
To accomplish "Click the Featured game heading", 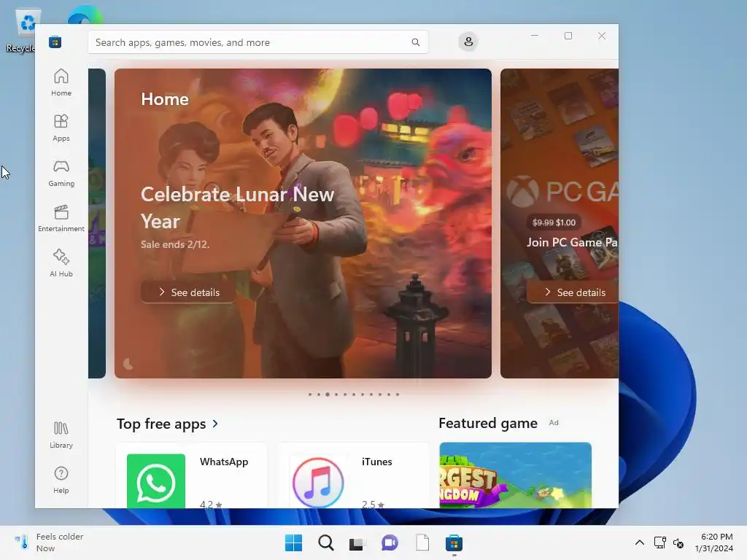I will (x=488, y=424).
